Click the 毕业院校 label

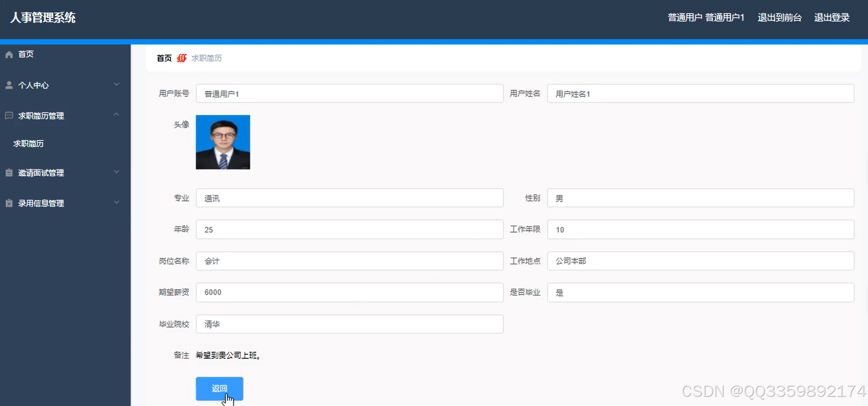pyautogui.click(x=174, y=324)
